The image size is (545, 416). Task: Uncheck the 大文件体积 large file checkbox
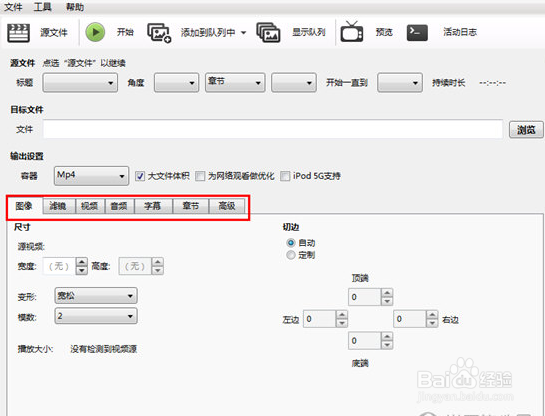[140, 176]
